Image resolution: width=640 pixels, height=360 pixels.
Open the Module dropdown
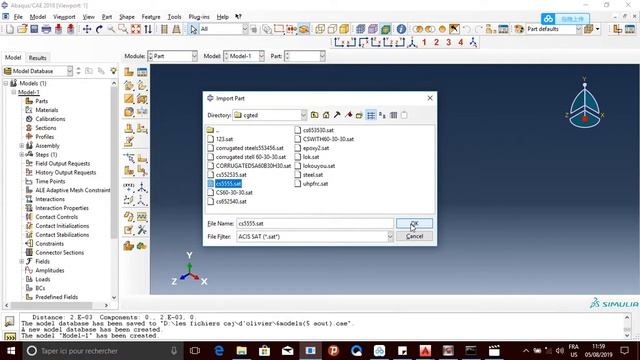pyautogui.click(x=194, y=56)
